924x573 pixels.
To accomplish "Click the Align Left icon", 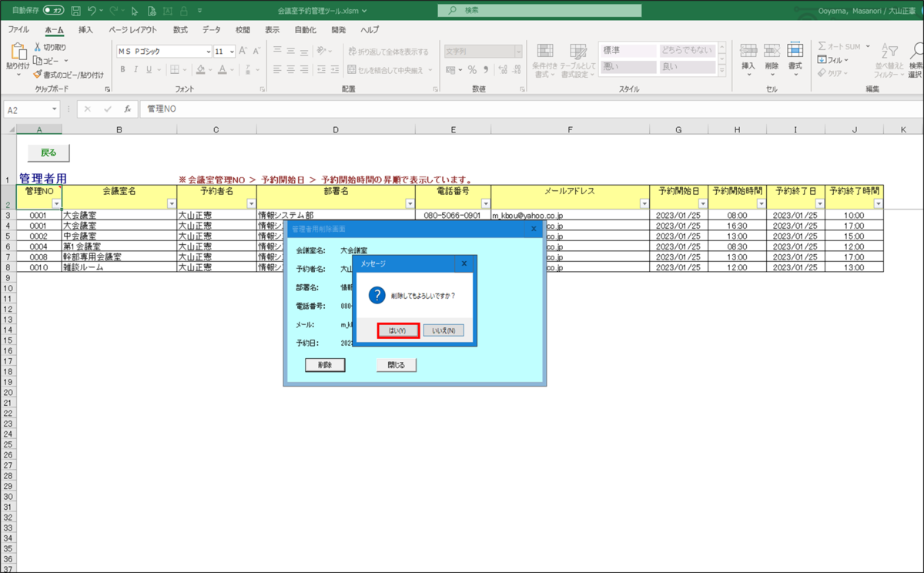I will (x=277, y=69).
